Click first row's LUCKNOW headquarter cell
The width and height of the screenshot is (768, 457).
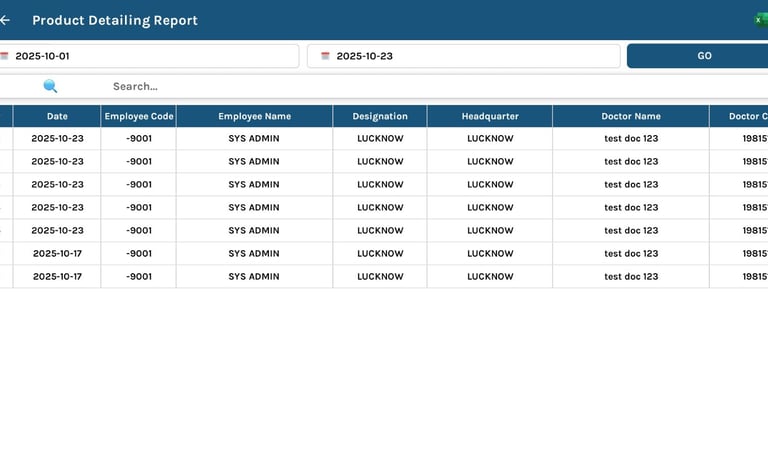tap(490, 138)
